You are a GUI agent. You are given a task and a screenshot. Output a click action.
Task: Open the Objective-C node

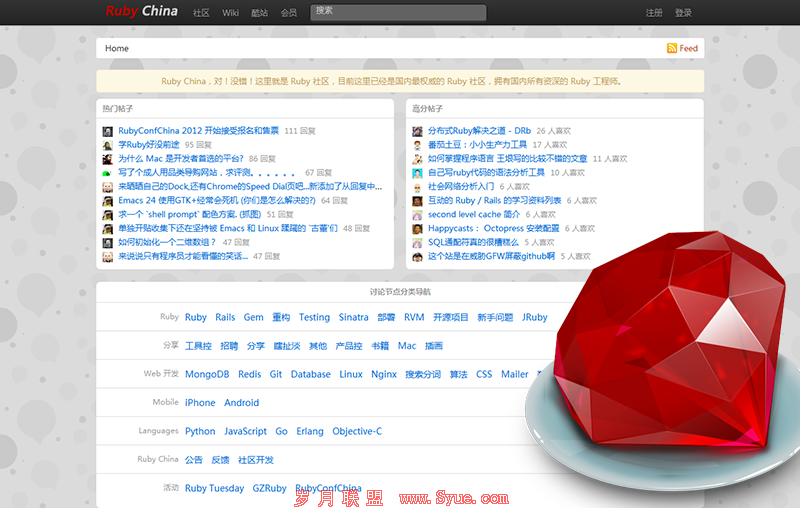click(357, 431)
